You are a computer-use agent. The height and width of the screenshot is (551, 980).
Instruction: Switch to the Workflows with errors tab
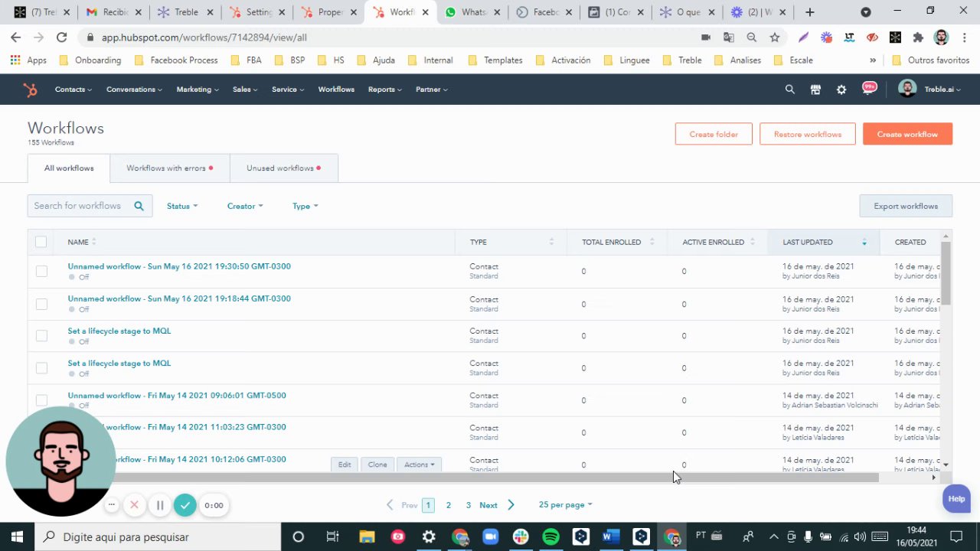click(170, 168)
